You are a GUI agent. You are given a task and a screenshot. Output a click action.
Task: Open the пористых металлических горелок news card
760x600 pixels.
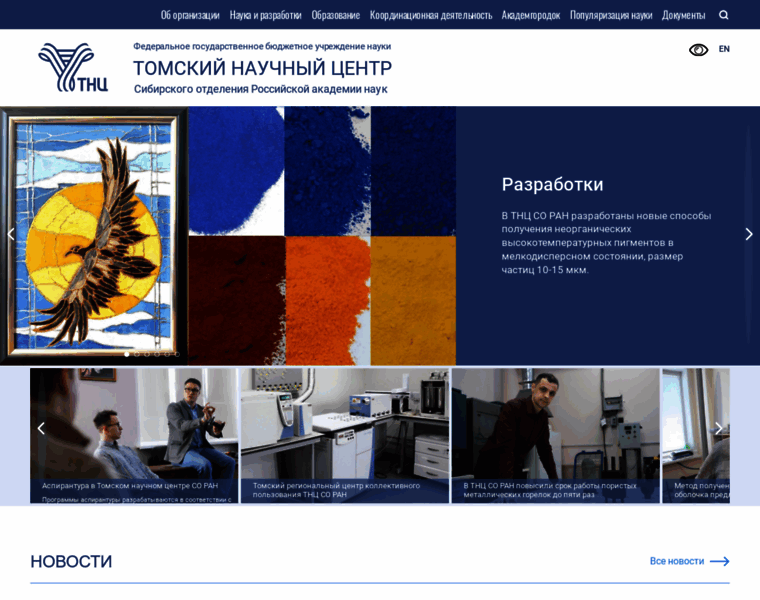click(555, 435)
